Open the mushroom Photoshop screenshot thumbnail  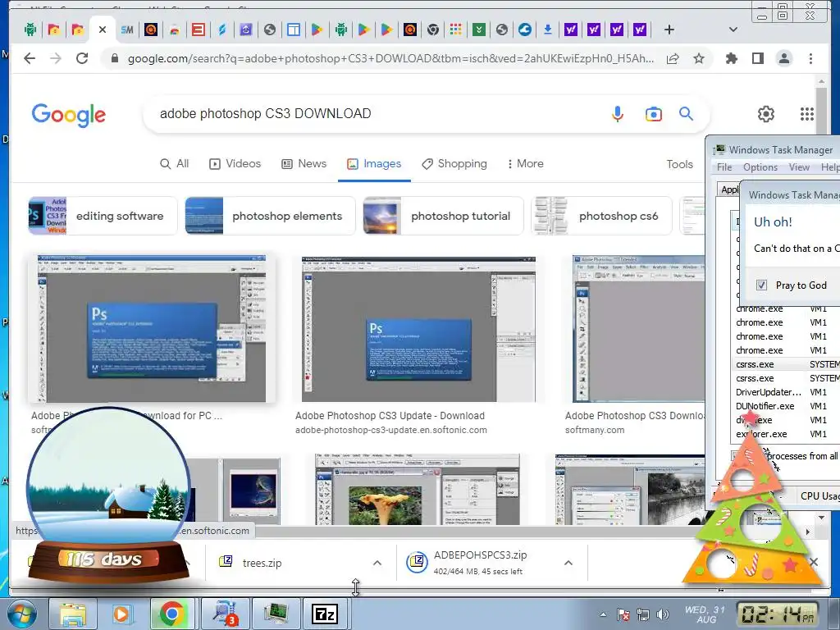coord(418,490)
